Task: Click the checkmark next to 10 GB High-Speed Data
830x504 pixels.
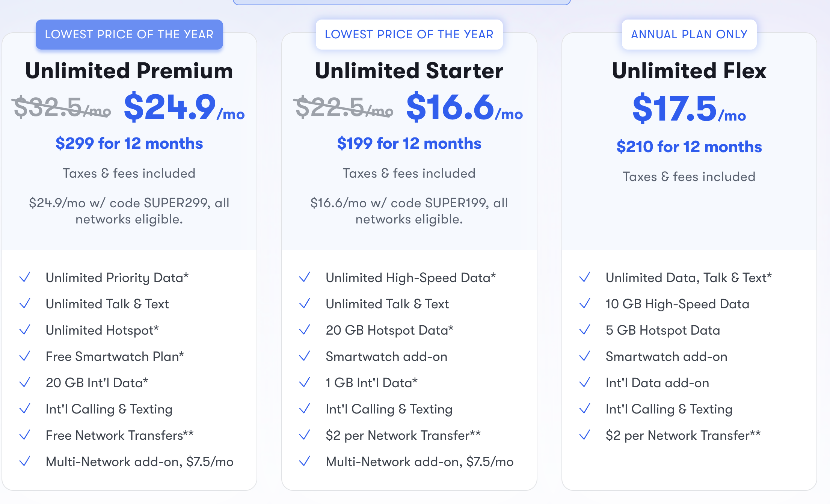Action: pyautogui.click(x=585, y=304)
